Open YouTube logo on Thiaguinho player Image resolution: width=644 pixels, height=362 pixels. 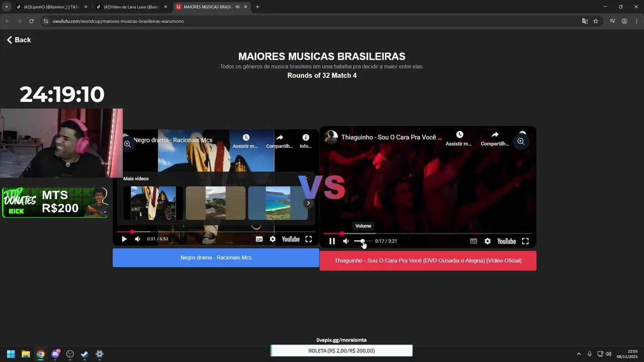[507, 241]
